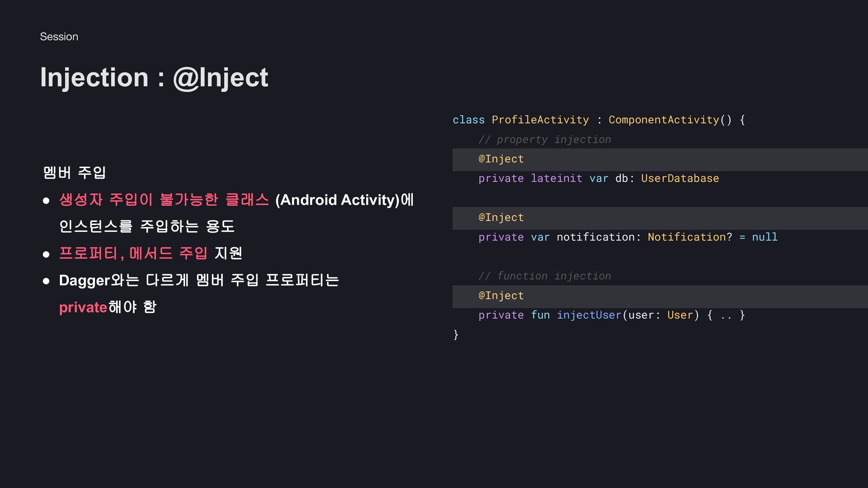Click the (Android Activity) text
The image size is (868, 488).
337,200
